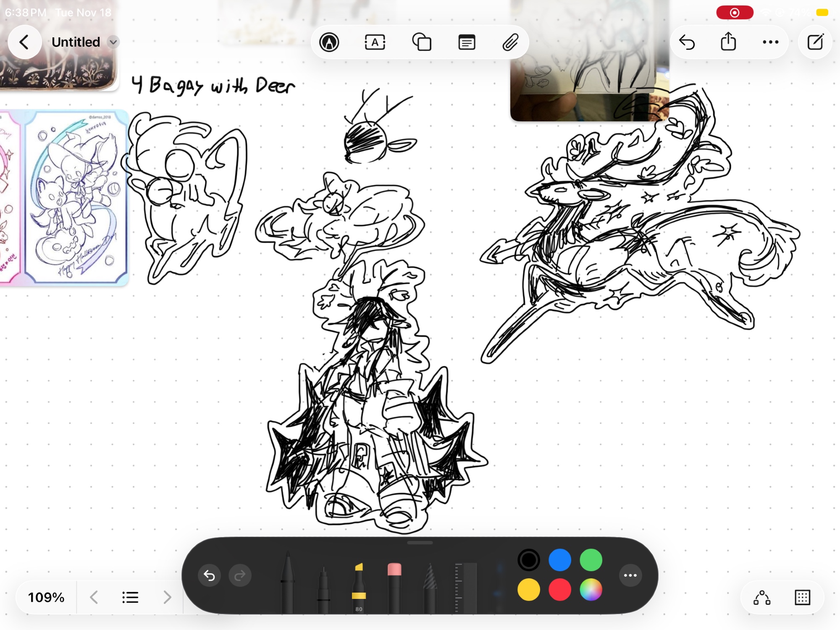Choose the blue color swatch
This screenshot has height=630, width=840.
click(x=560, y=560)
